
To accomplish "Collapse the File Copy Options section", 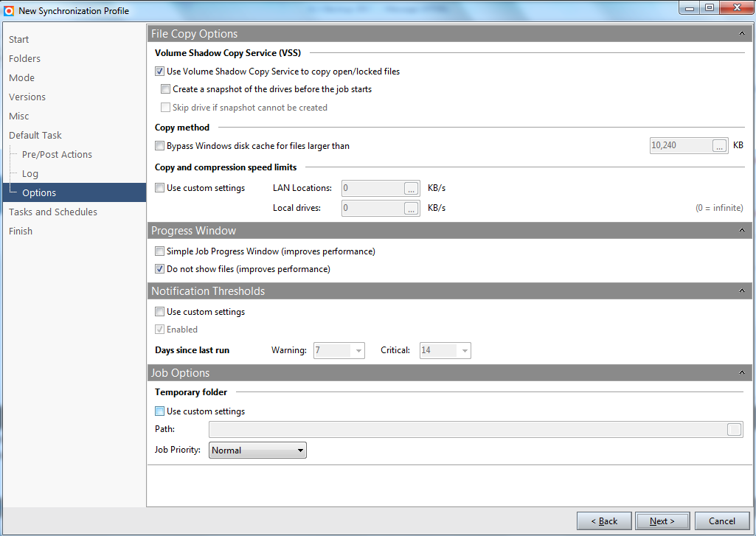I will 741,33.
